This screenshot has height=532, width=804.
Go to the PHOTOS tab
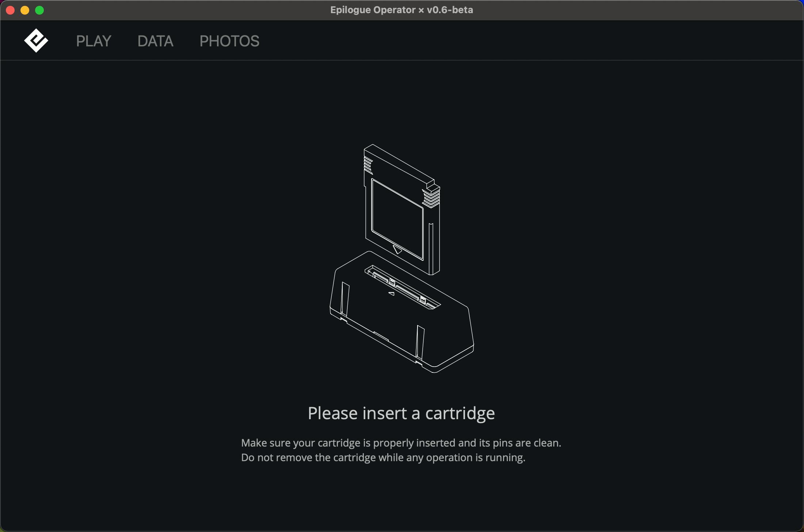(x=229, y=41)
